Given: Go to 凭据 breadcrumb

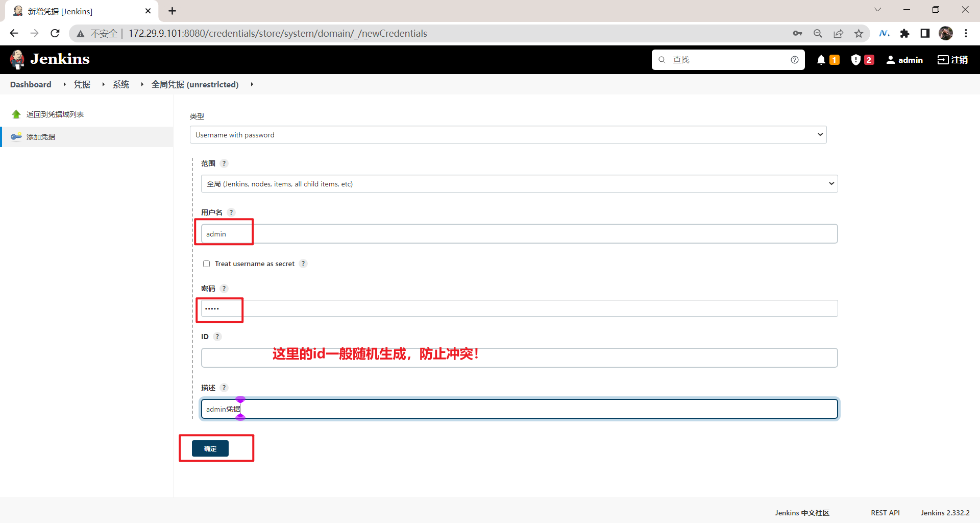Looking at the screenshot, I should (x=82, y=84).
